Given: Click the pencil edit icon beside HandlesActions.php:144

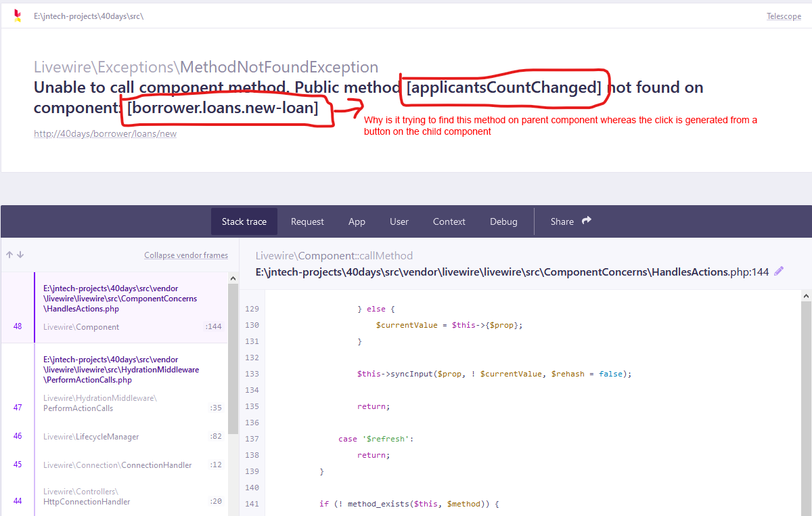Looking at the screenshot, I should (x=779, y=271).
